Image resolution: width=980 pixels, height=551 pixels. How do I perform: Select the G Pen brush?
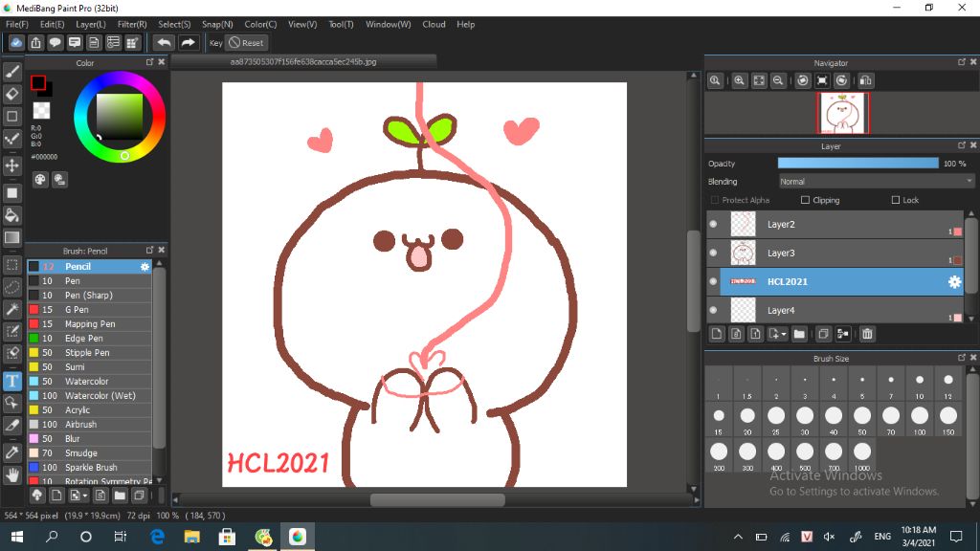(x=89, y=310)
